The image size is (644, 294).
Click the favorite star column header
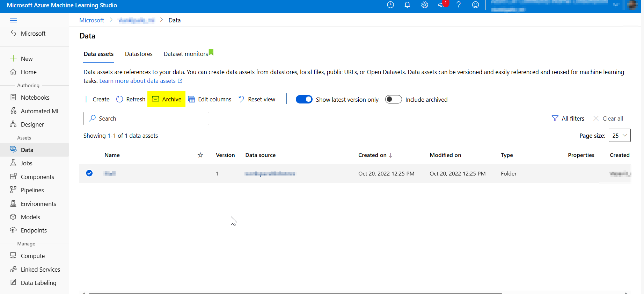(x=200, y=155)
